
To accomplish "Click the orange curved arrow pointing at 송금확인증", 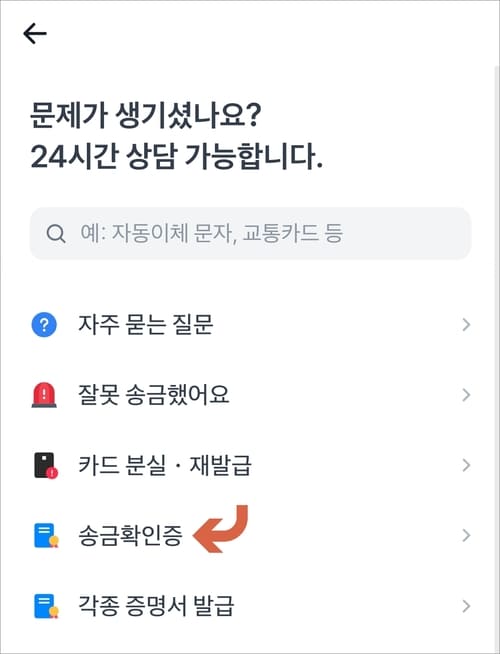I will 221,529.
